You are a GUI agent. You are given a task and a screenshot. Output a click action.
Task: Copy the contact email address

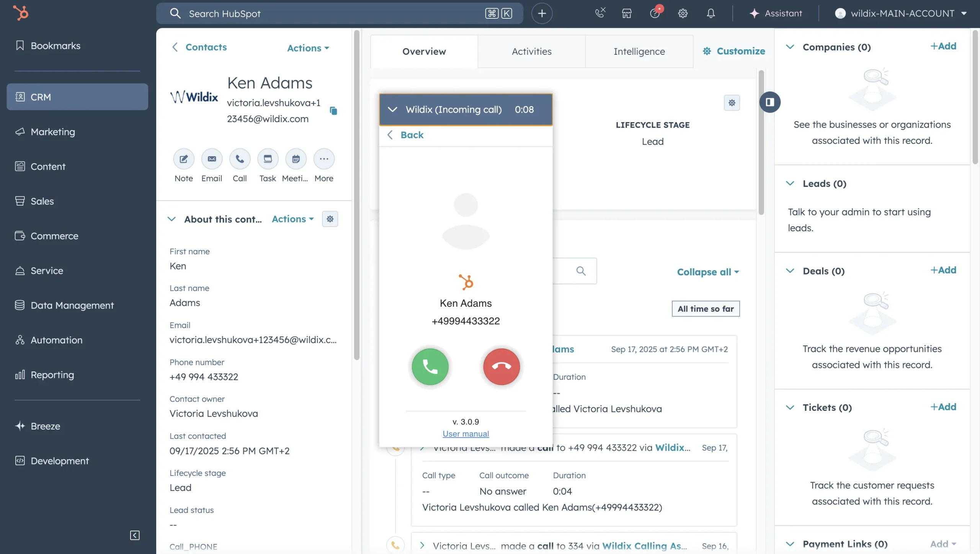[x=333, y=111]
